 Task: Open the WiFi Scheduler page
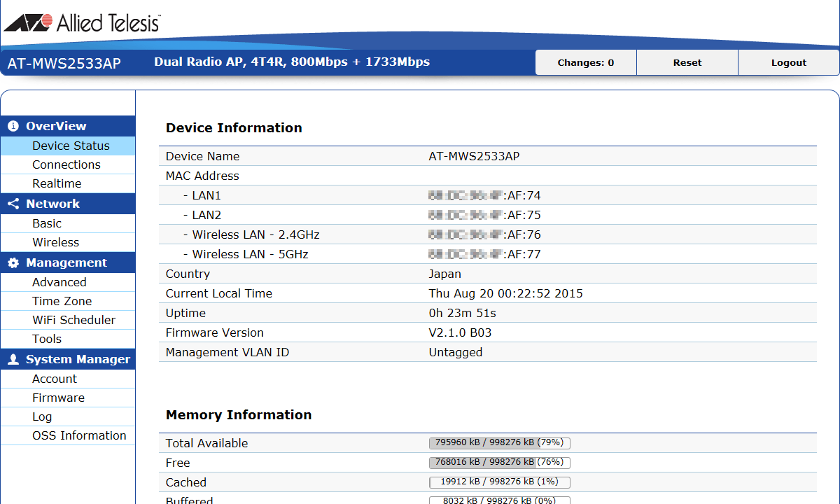tap(68, 320)
